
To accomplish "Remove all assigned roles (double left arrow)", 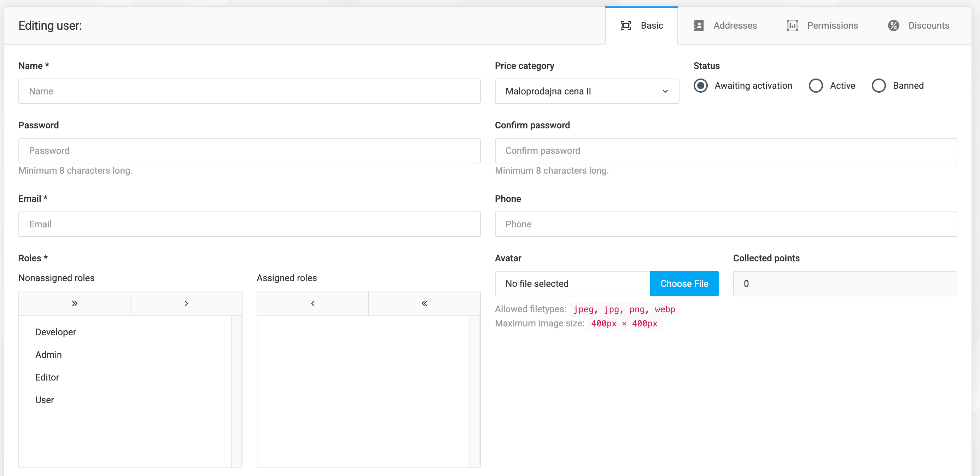I will [424, 303].
